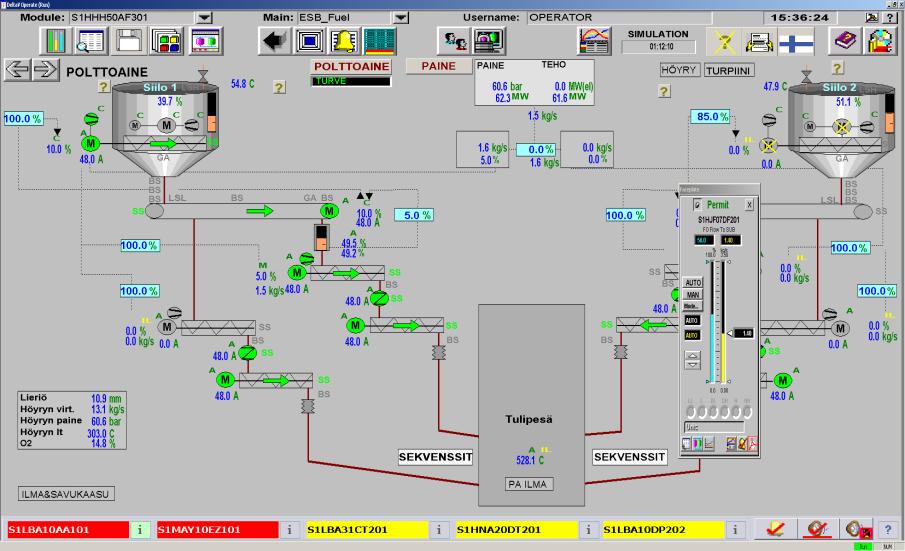Expand the Main display dropdown arrow
Screen dimensions: 905x551
click(x=401, y=18)
